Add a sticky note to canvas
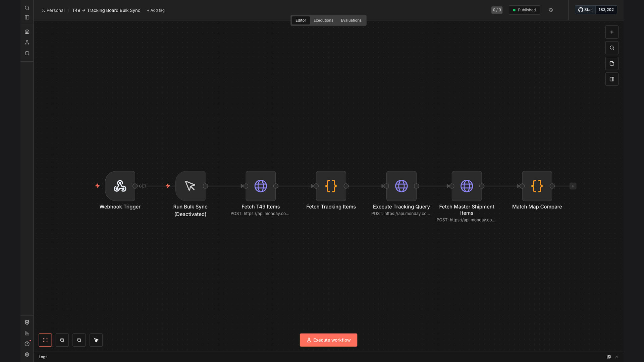The width and height of the screenshot is (644, 362). pos(612,64)
